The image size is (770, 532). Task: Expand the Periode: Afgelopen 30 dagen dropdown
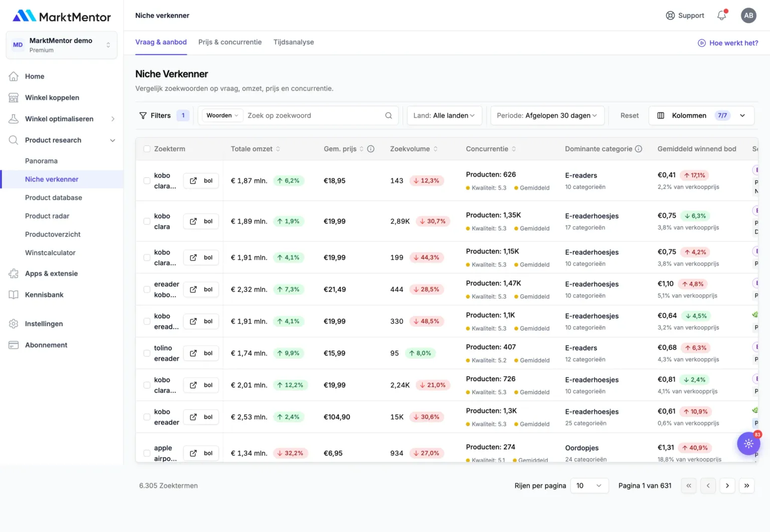point(547,116)
